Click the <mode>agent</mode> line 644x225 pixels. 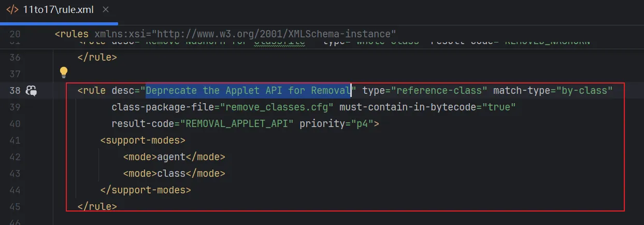(x=174, y=157)
